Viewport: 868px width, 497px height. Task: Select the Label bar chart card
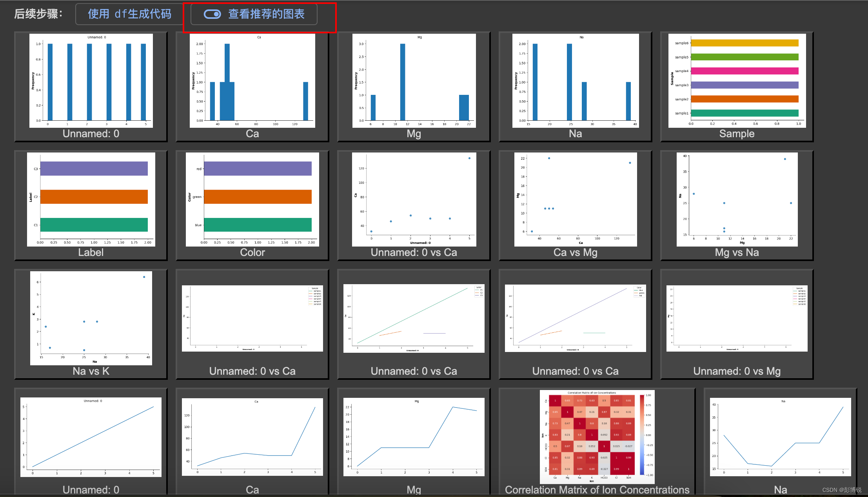click(91, 200)
